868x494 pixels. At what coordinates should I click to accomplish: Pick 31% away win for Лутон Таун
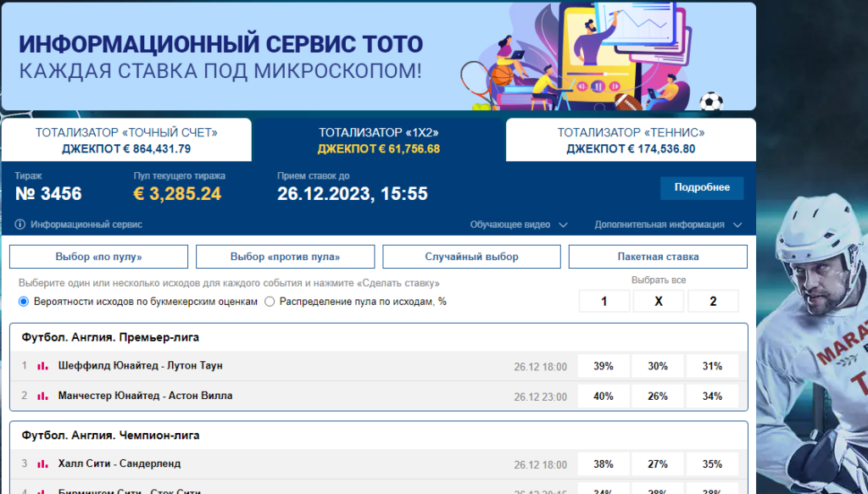712,366
